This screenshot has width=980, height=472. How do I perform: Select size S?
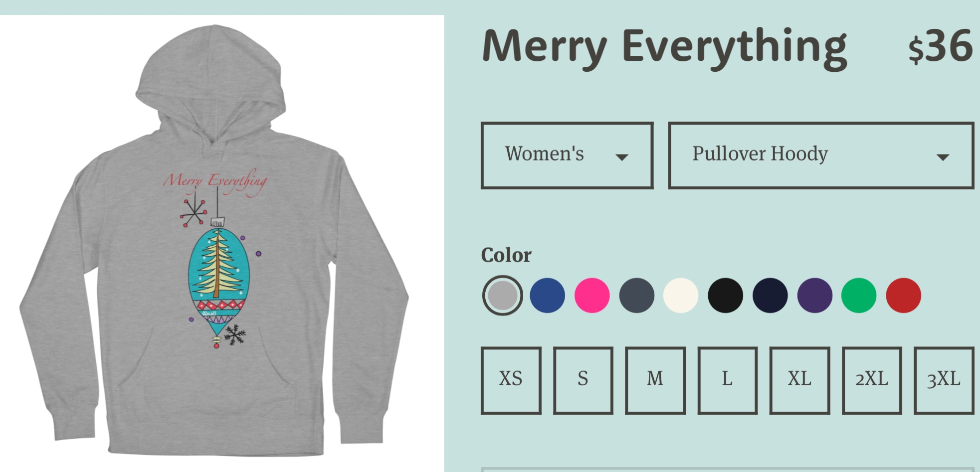point(583,381)
